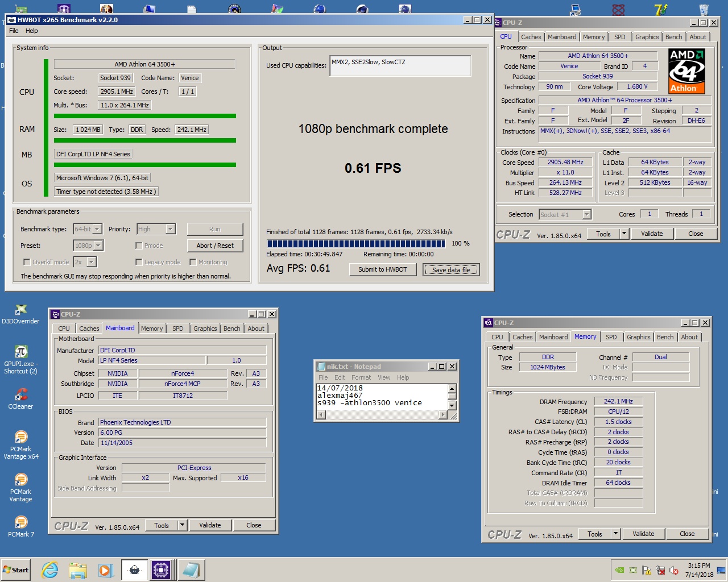Open the PCMark Vantage (non-x64) desktop icon
This screenshot has width=728, height=582.
[x=21, y=487]
